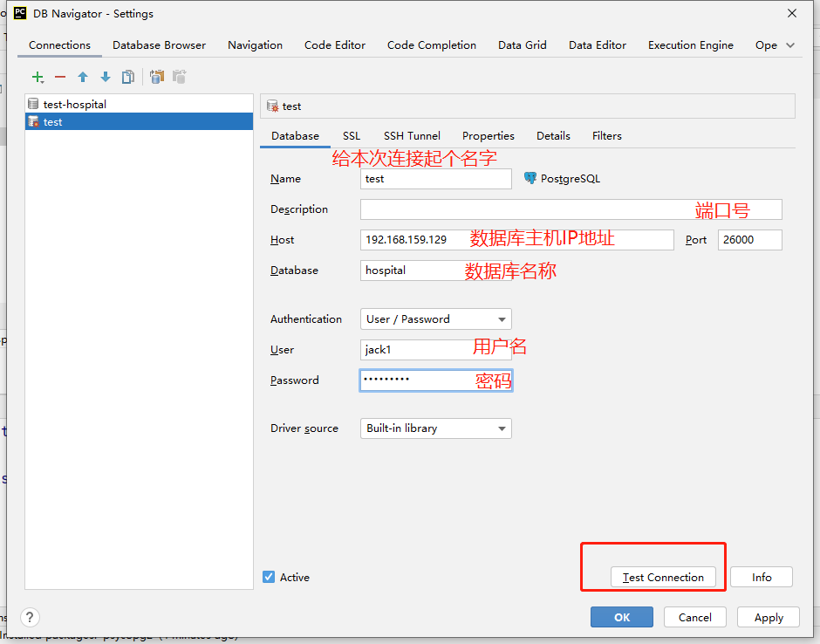Open the SSL sub-tab
820x644 pixels.
(352, 136)
